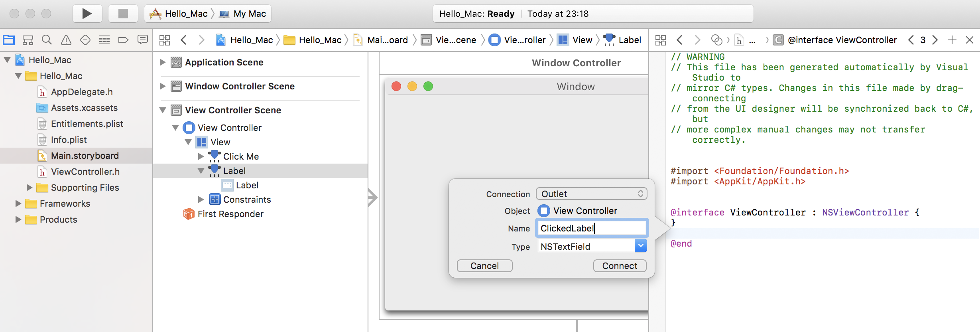
Task: Open the Connection type Outlet dropdown
Action: (591, 194)
